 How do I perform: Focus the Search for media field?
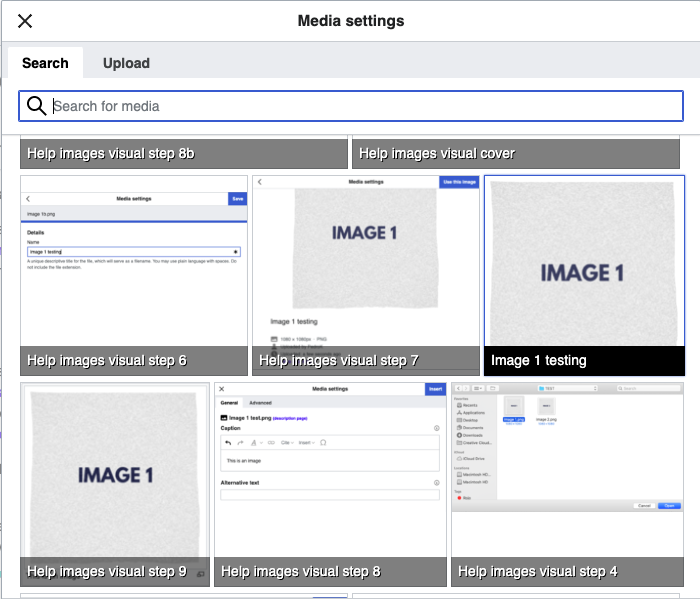[x=360, y=106]
